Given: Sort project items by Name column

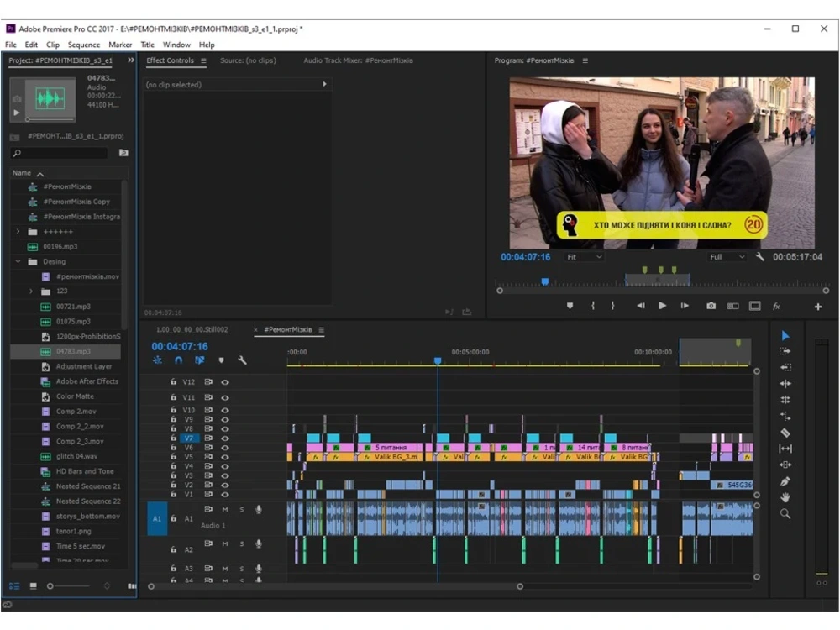Looking at the screenshot, I should pyautogui.click(x=22, y=173).
